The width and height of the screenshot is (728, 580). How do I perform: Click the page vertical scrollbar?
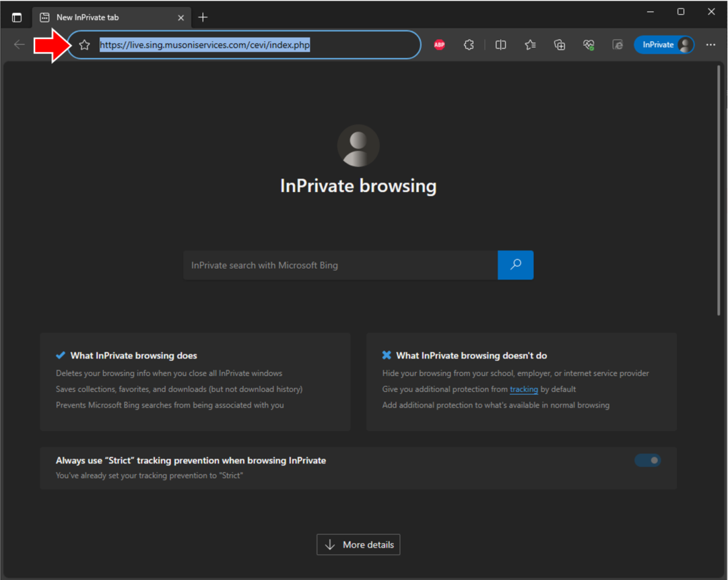pyautogui.click(x=719, y=191)
